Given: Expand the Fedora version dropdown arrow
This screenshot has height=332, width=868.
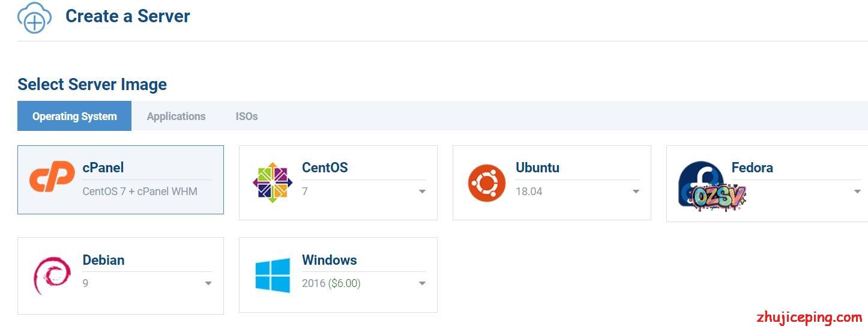Looking at the screenshot, I should pos(857,192).
